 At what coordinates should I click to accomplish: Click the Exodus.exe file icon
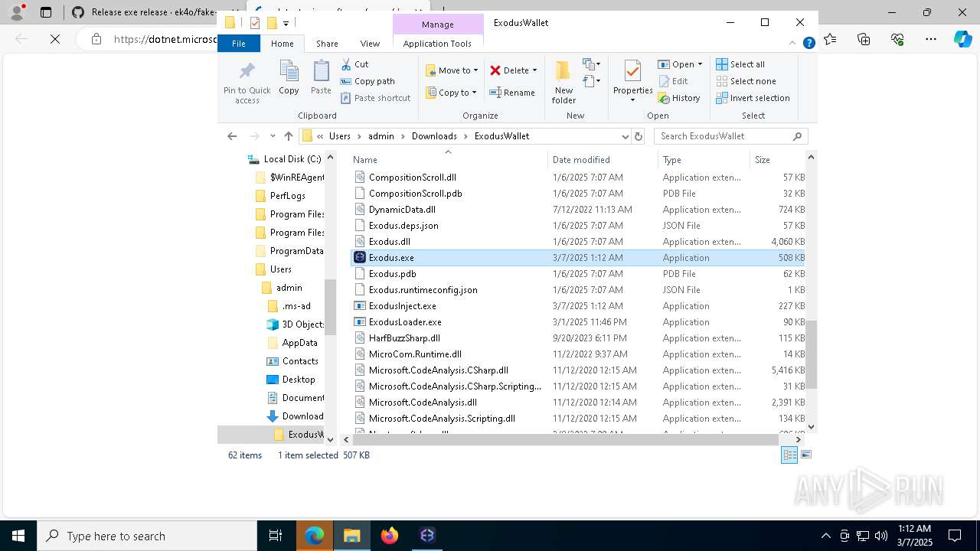(x=360, y=258)
